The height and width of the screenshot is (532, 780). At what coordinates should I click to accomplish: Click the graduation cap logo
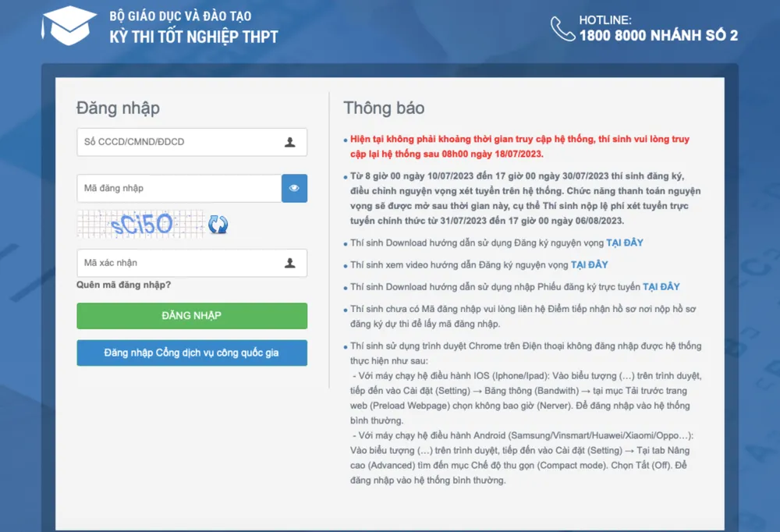pos(68,26)
